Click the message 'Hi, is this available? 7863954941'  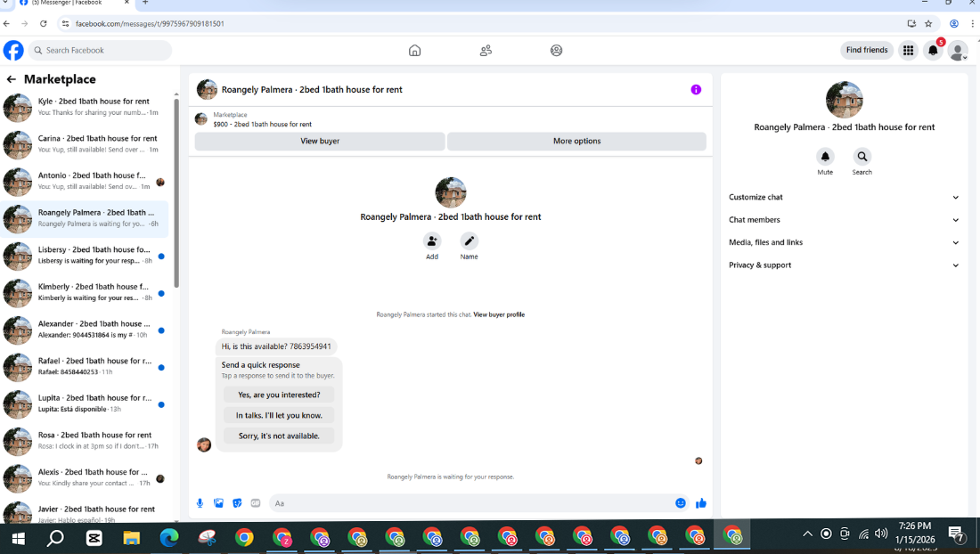pos(276,346)
